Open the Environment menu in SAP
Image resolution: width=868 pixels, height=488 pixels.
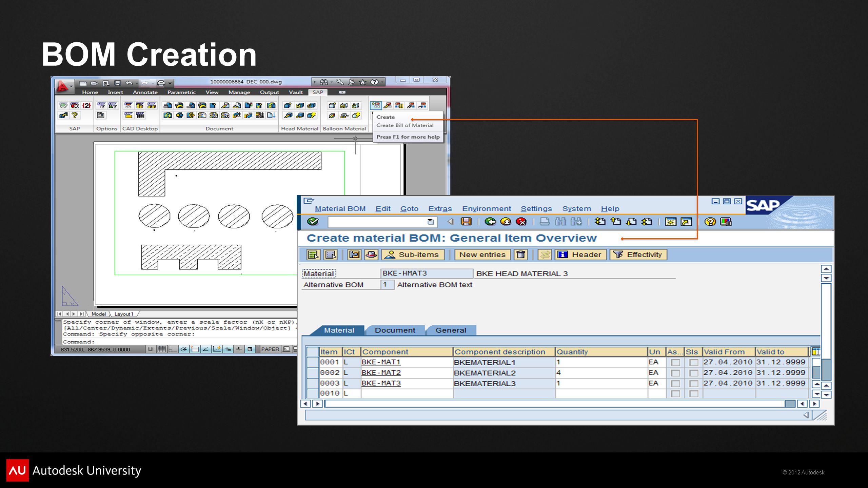pyautogui.click(x=487, y=209)
